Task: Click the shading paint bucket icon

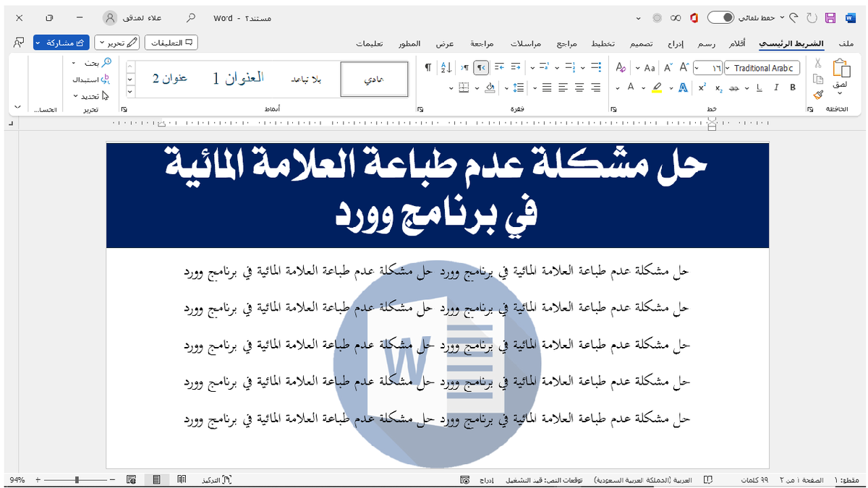Action: click(490, 87)
